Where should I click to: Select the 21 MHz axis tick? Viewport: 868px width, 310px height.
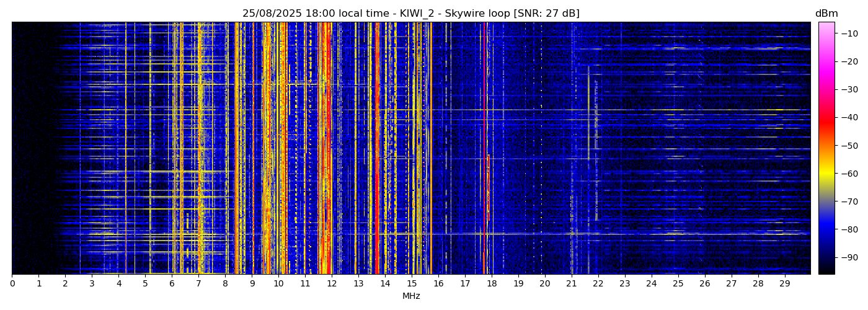(x=571, y=284)
